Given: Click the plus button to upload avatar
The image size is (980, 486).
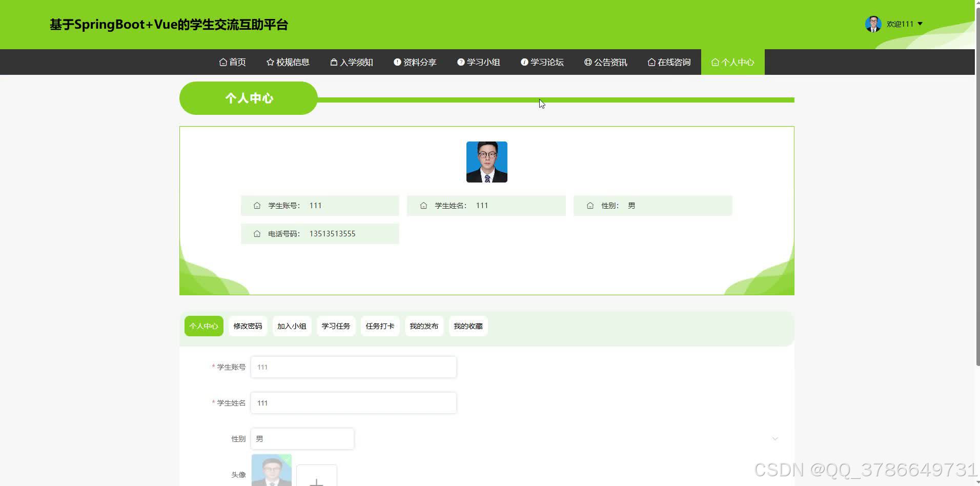Looking at the screenshot, I should 317,481.
